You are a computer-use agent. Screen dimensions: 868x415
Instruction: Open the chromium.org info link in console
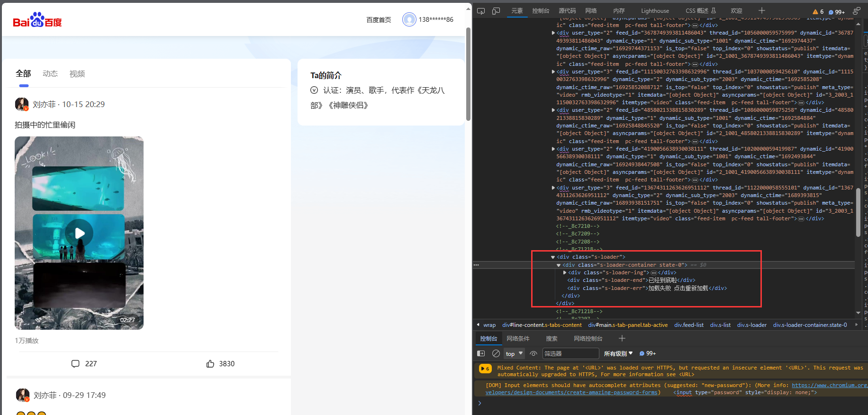coord(830,386)
